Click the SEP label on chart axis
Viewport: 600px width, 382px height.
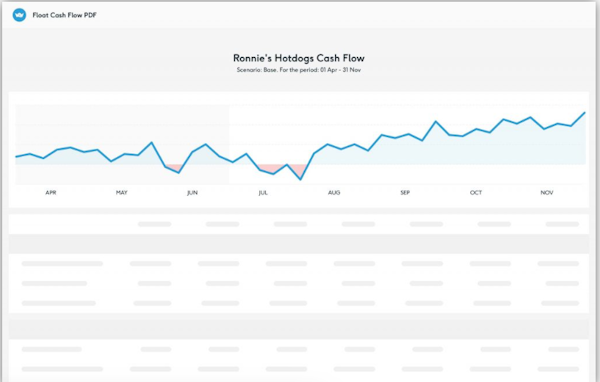point(405,193)
